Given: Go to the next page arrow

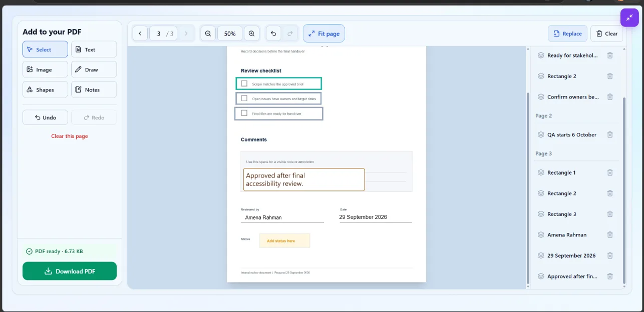Looking at the screenshot, I should click(186, 33).
